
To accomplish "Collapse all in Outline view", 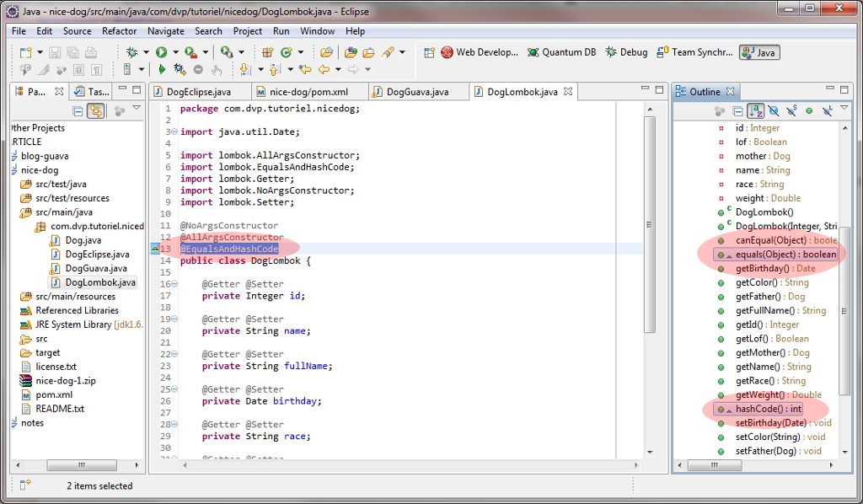I will tap(738, 111).
